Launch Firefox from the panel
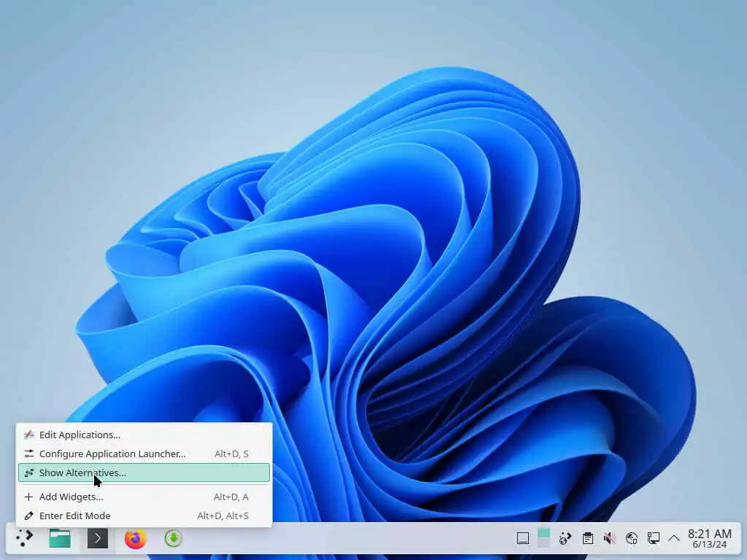Image resolution: width=747 pixels, height=560 pixels. (x=135, y=539)
